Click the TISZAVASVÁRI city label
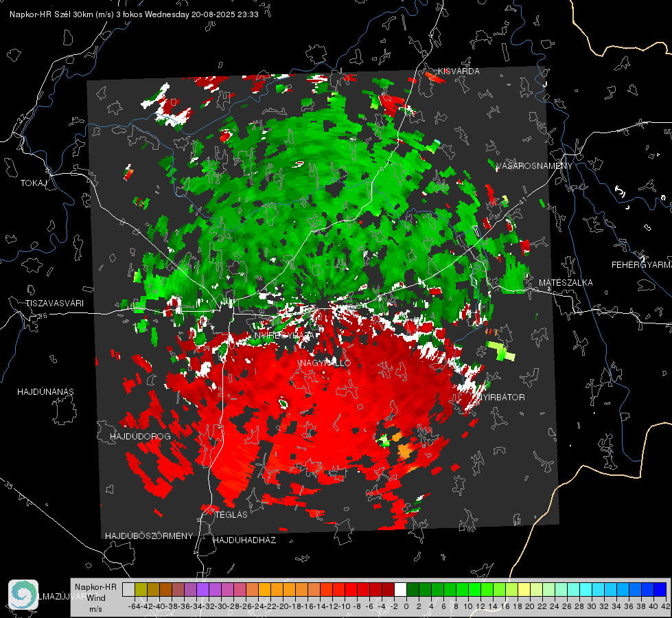The image size is (672, 618). click(x=54, y=304)
